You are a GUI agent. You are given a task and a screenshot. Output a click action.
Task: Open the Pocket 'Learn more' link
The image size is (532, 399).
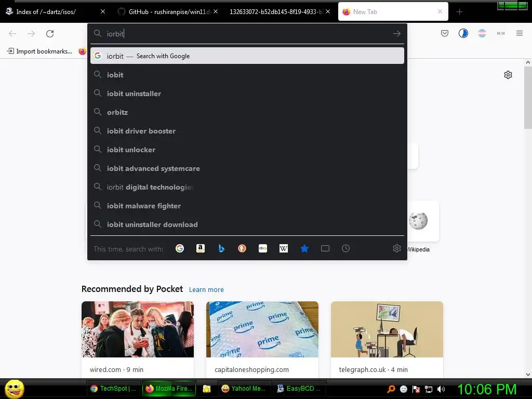point(206,289)
